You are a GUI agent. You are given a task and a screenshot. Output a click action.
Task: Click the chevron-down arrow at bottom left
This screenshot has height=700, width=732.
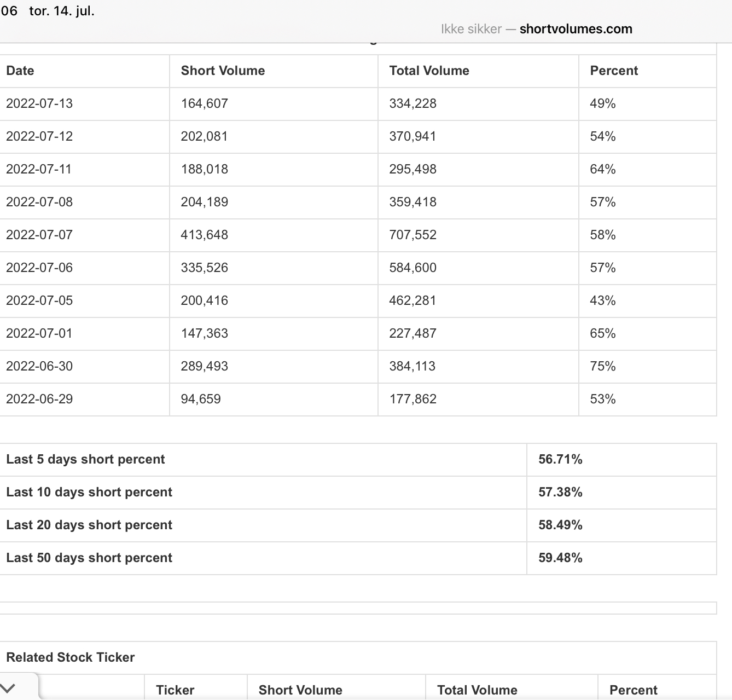[x=8, y=689]
